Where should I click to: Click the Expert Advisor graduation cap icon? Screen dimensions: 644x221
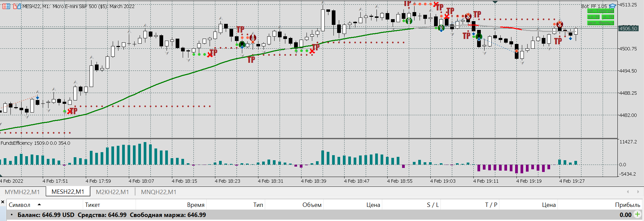pyautogui.click(x=612, y=6)
